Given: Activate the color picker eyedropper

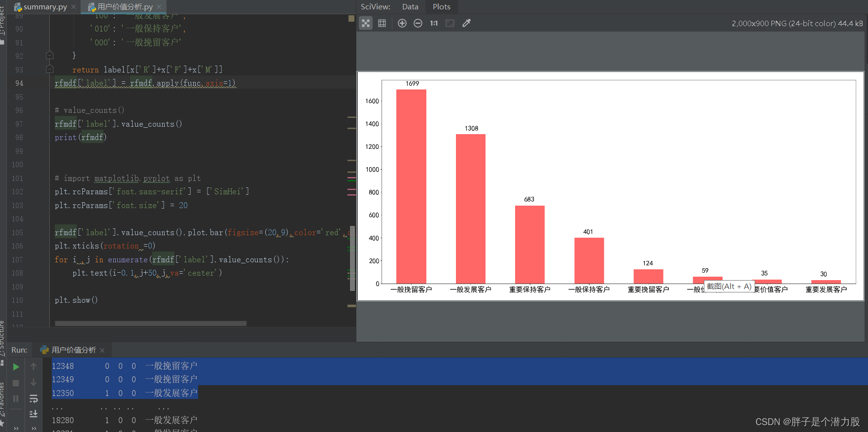Looking at the screenshot, I should tap(466, 23).
